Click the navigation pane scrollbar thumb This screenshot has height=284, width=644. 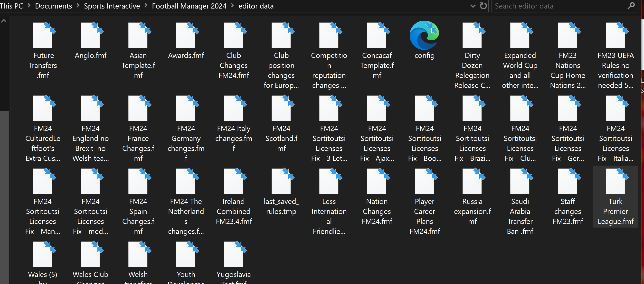tap(4, 197)
